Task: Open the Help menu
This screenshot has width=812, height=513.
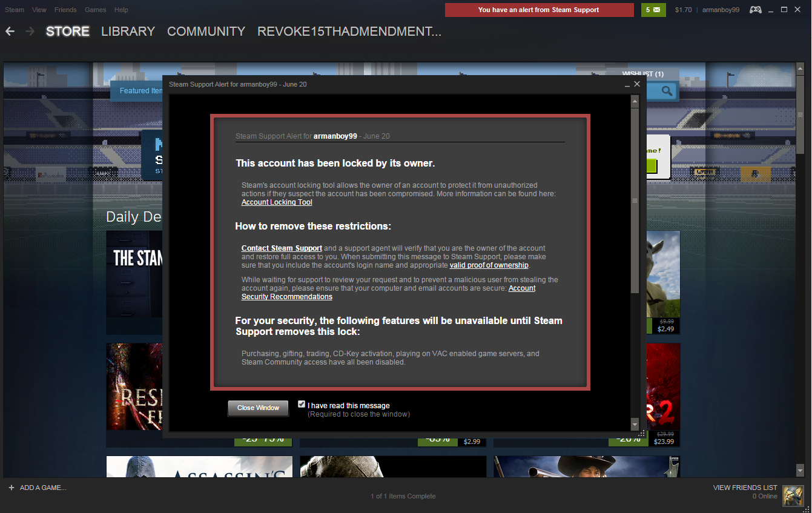Action: 121,10
